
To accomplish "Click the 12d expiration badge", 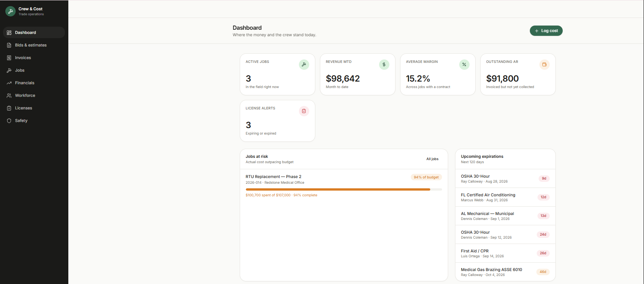I will [x=543, y=197].
